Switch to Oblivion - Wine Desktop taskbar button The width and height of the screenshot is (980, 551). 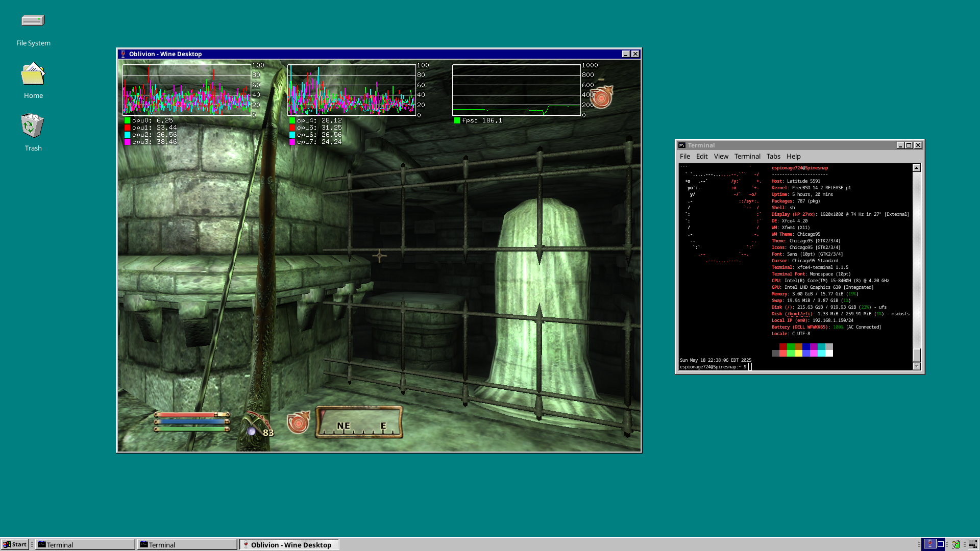click(x=289, y=545)
